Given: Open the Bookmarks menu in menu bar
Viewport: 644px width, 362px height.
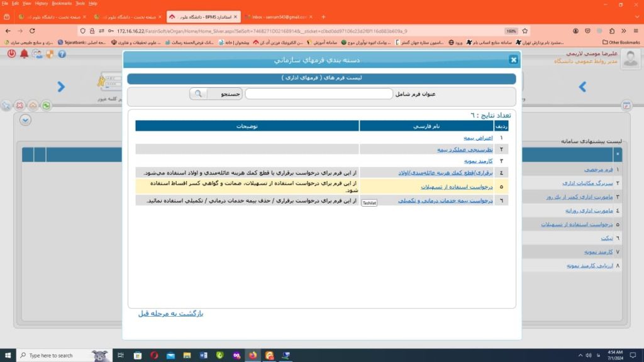Looking at the screenshot, I should [x=62, y=3].
